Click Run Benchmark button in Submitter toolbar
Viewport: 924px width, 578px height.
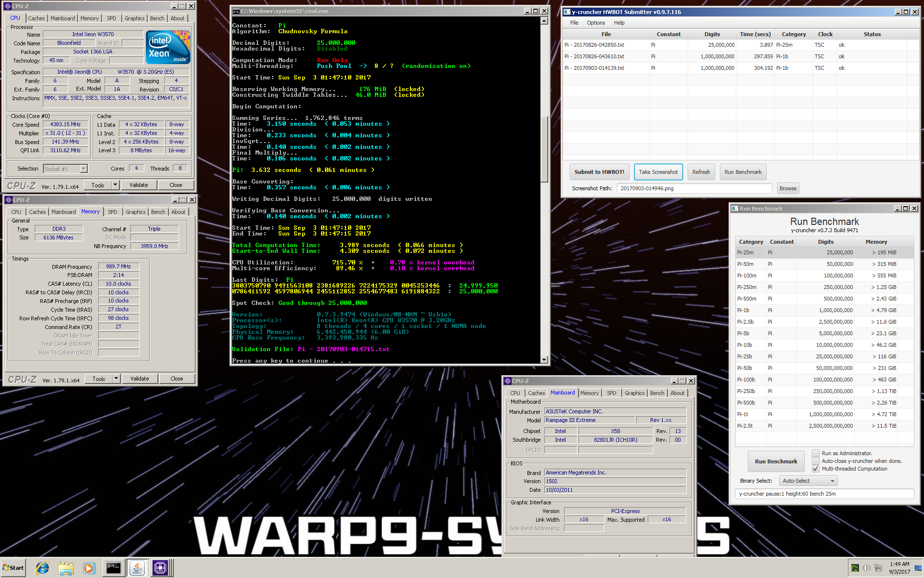point(743,172)
